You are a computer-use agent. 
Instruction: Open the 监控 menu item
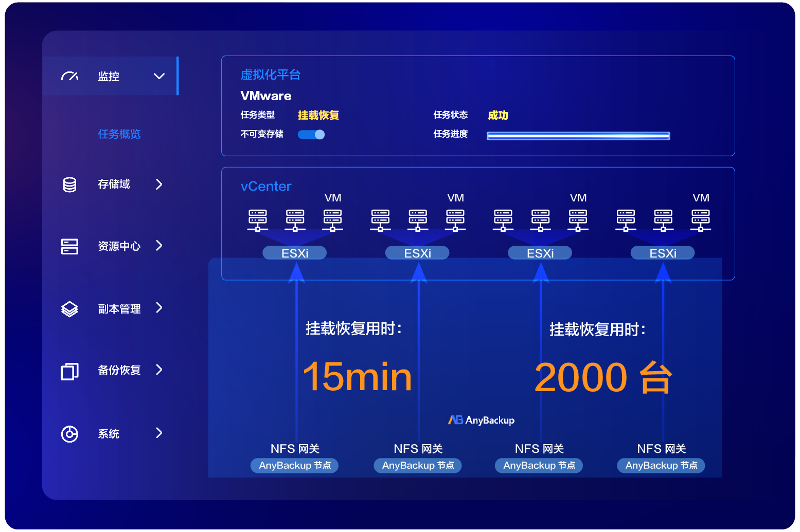(110, 76)
